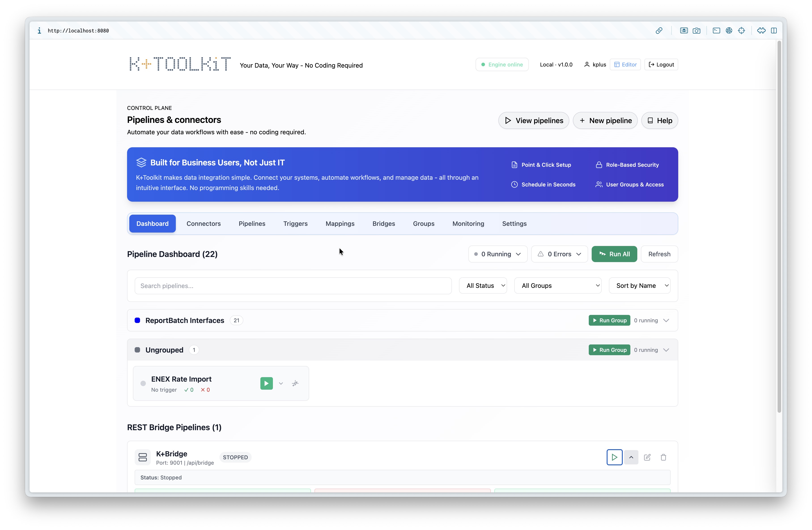
Task: Select the crosshair target icon top right
Action: [x=742, y=30]
